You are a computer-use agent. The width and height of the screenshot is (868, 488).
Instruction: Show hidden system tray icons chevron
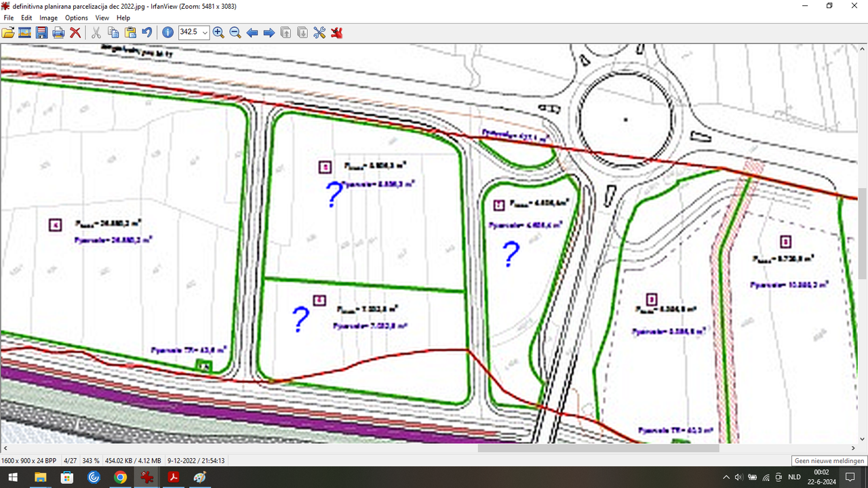(726, 477)
